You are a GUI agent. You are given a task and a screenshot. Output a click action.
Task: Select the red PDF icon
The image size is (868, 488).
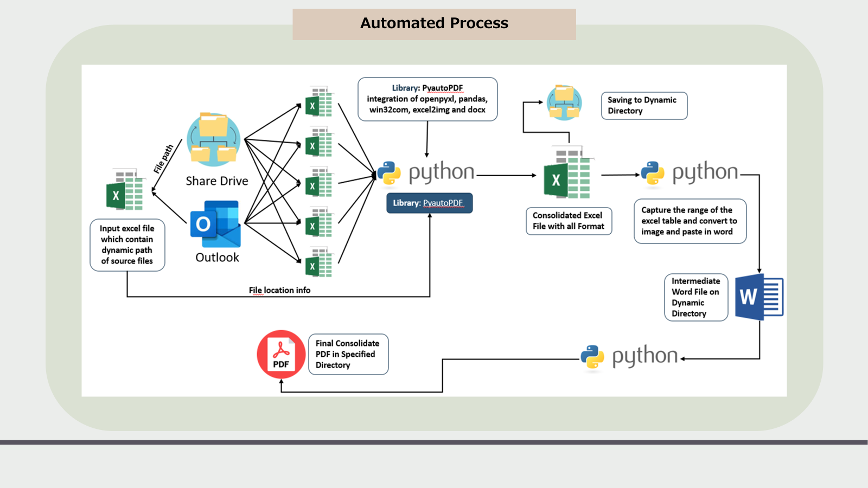coord(281,355)
